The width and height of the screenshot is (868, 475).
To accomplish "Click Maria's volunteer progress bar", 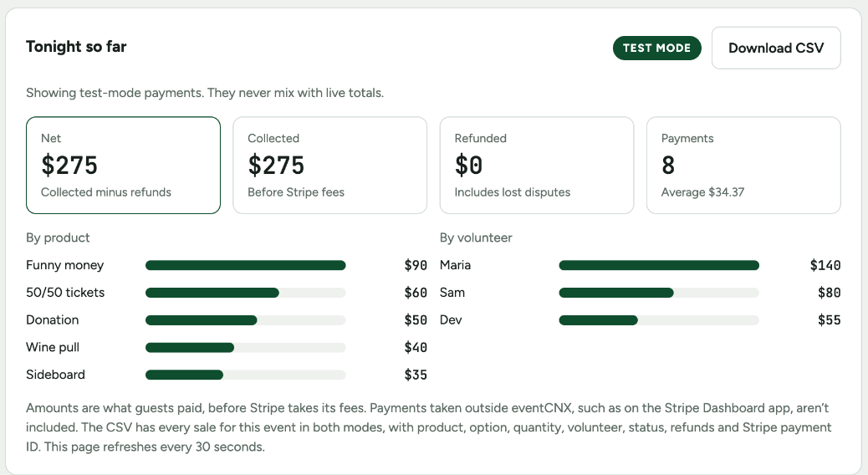I will coord(659,266).
